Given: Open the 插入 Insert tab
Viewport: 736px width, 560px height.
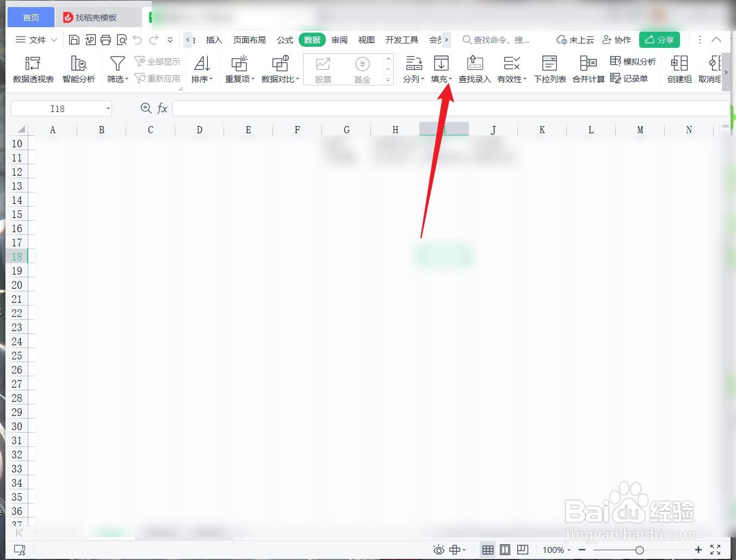Looking at the screenshot, I should [214, 40].
